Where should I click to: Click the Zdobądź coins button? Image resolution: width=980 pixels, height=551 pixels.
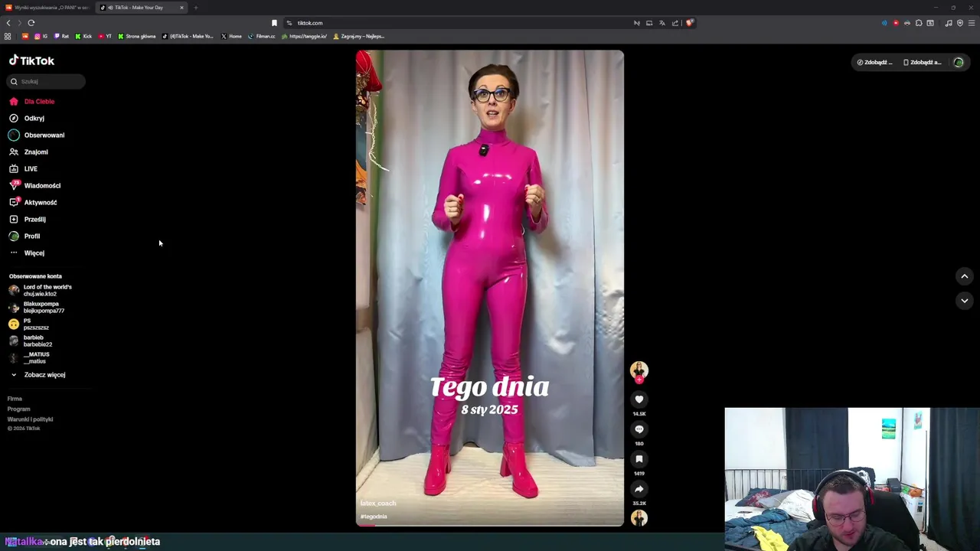pos(874,62)
